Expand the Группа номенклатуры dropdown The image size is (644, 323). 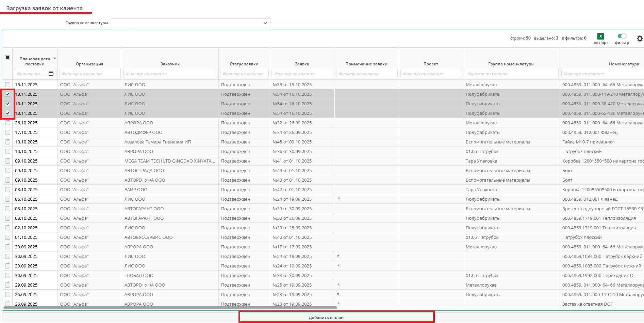point(265,23)
